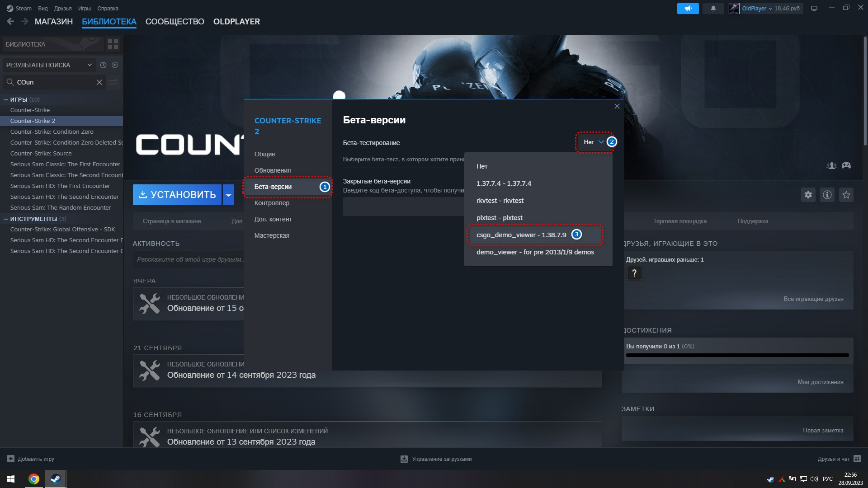The height and width of the screenshot is (488, 868).
Task: Click the friends-who-play icon on banner
Action: pos(831,165)
